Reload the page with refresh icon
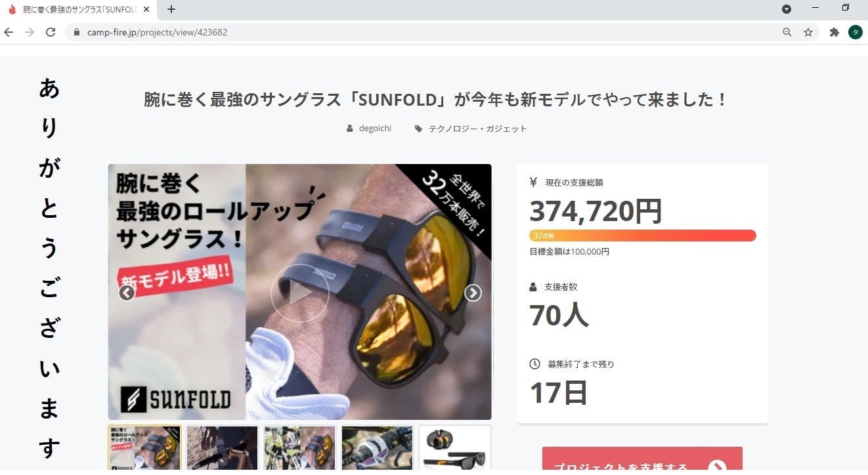The height and width of the screenshot is (475, 868). [x=51, y=31]
